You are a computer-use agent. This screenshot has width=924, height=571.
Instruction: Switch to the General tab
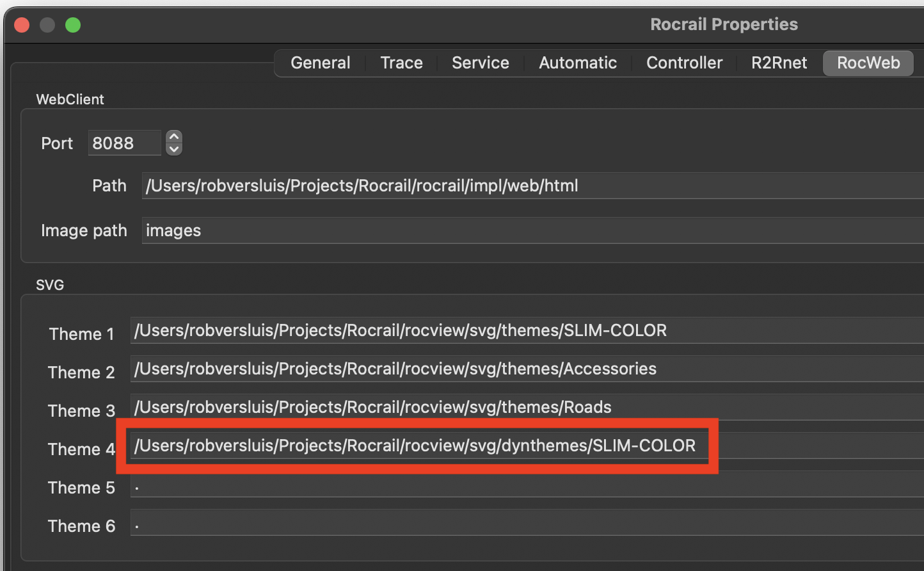click(x=320, y=63)
